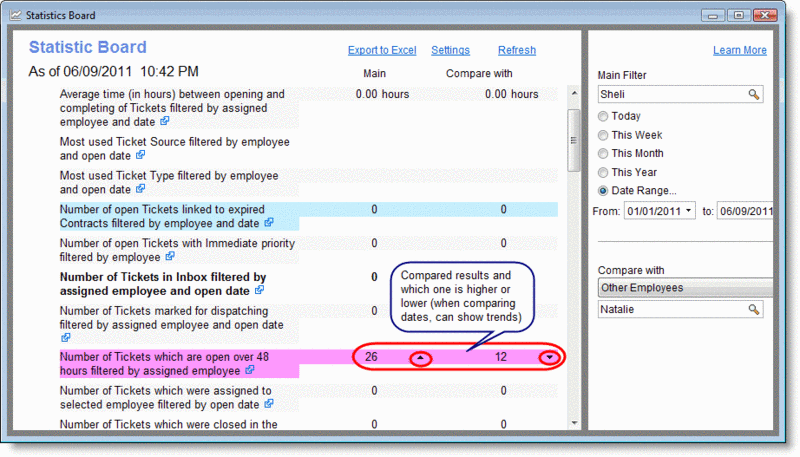
Task: Click up arrow trend indicator beside 26
Action: click(x=422, y=358)
